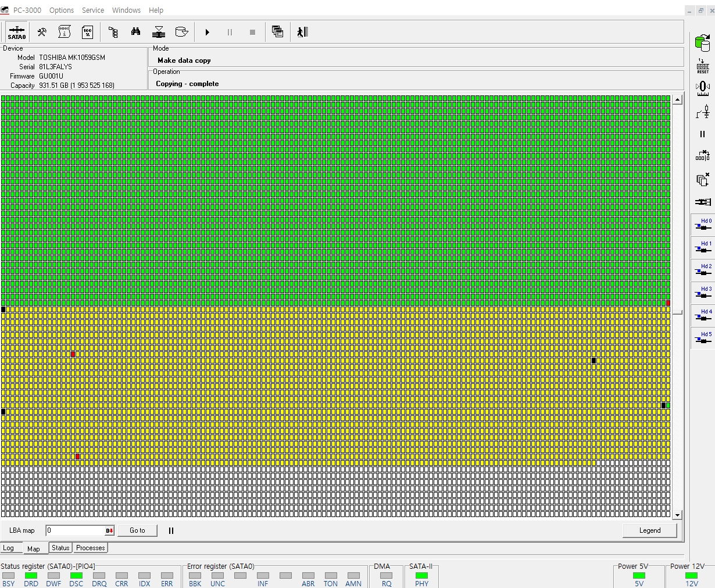Image resolution: width=715 pixels, height=588 pixels.
Task: Click the model text TOSHIBA MK1059GSM
Action: tap(72, 58)
